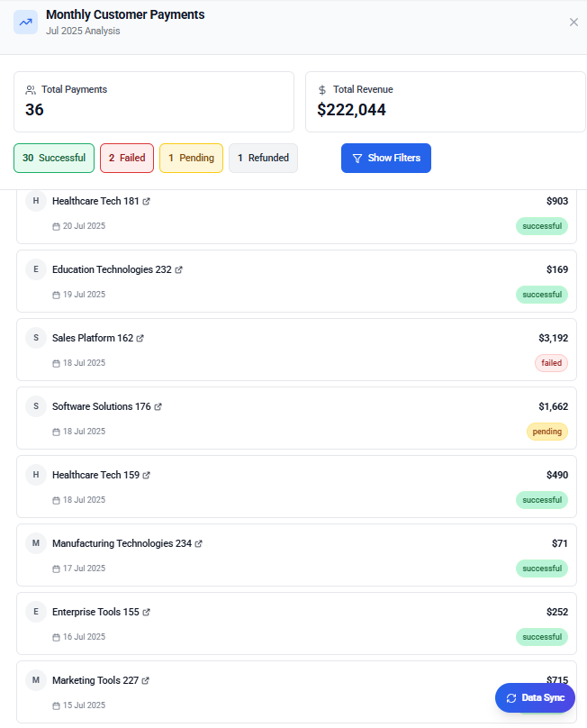Click the refresh icon on the Data Sync button
The height and width of the screenshot is (728, 587).
(x=510, y=697)
